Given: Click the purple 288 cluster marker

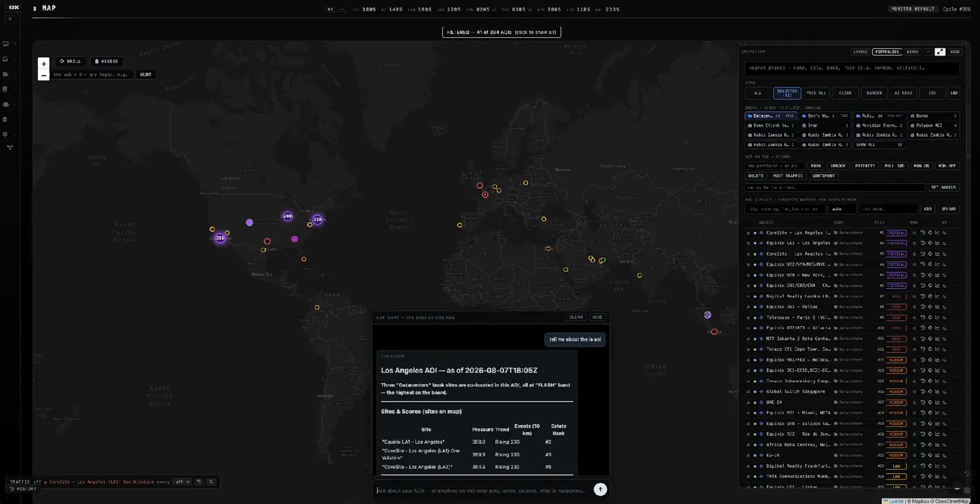Looking at the screenshot, I should point(287,216).
